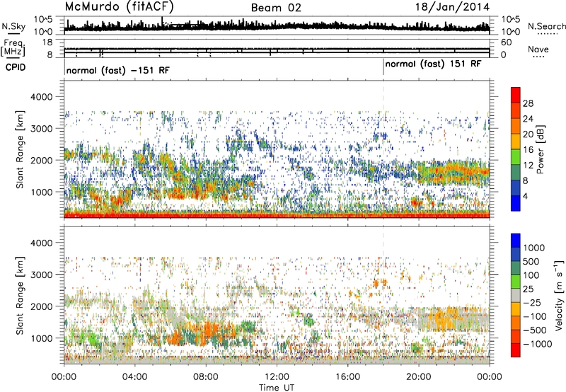
Task: Click "Slant Range [km]" label of power panel
Action: pos(21,149)
